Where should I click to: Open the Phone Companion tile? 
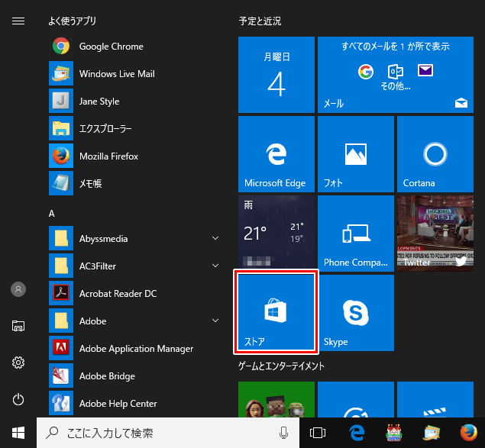356,234
